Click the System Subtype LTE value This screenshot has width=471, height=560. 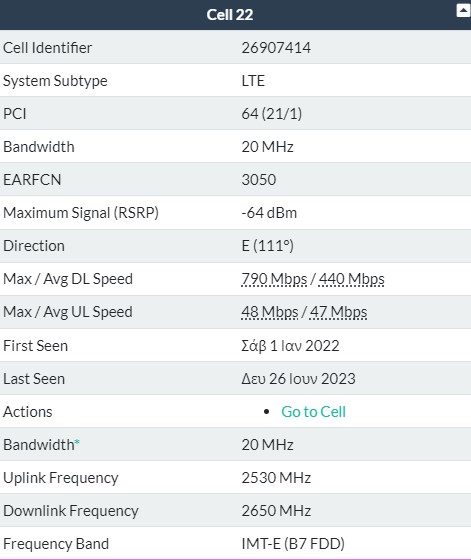[x=253, y=81]
